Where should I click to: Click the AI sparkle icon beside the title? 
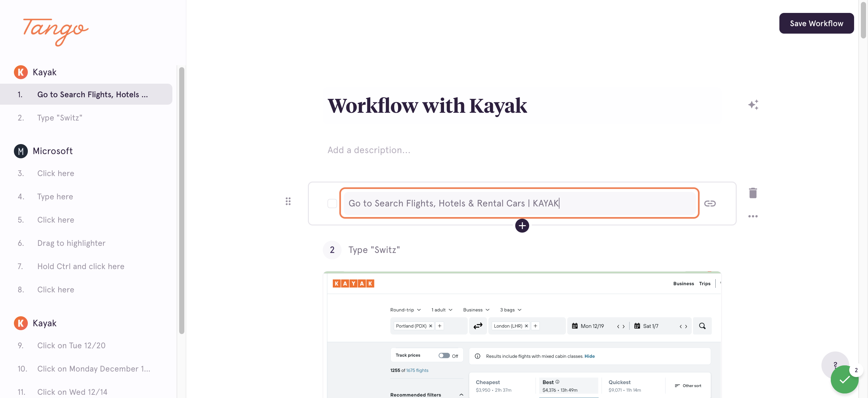click(753, 105)
